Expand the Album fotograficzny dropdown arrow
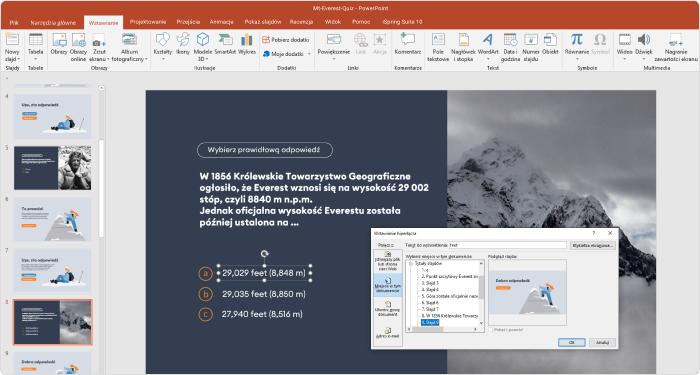 [x=146, y=59]
